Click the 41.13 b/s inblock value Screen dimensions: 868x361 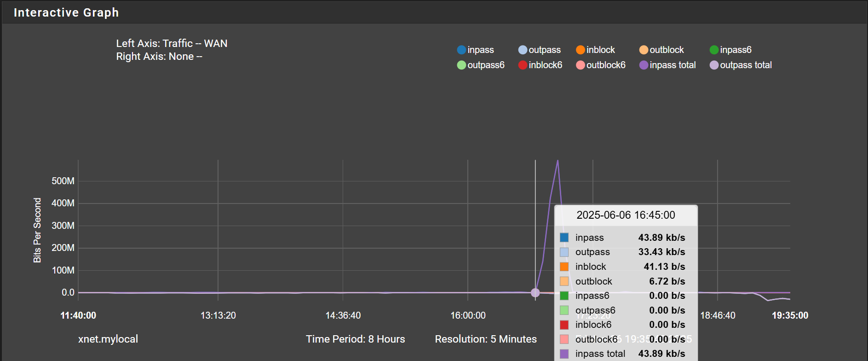click(x=664, y=267)
